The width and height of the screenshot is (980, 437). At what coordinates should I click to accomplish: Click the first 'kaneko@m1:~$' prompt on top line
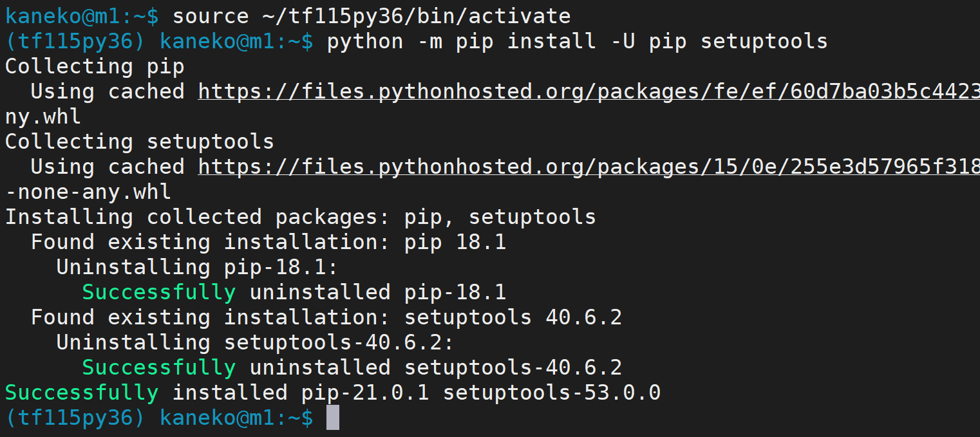(82, 17)
